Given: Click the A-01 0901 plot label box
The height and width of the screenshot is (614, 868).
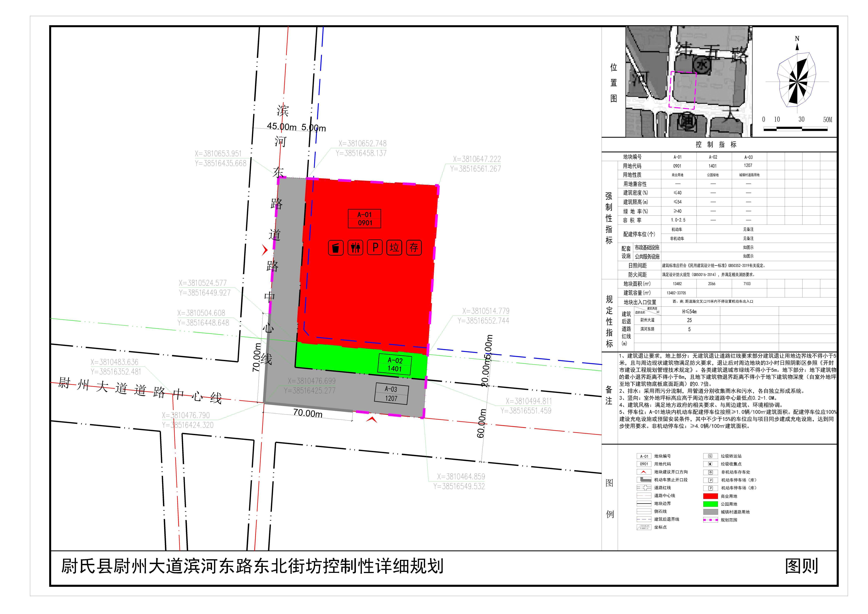Looking at the screenshot, I should (x=364, y=219).
